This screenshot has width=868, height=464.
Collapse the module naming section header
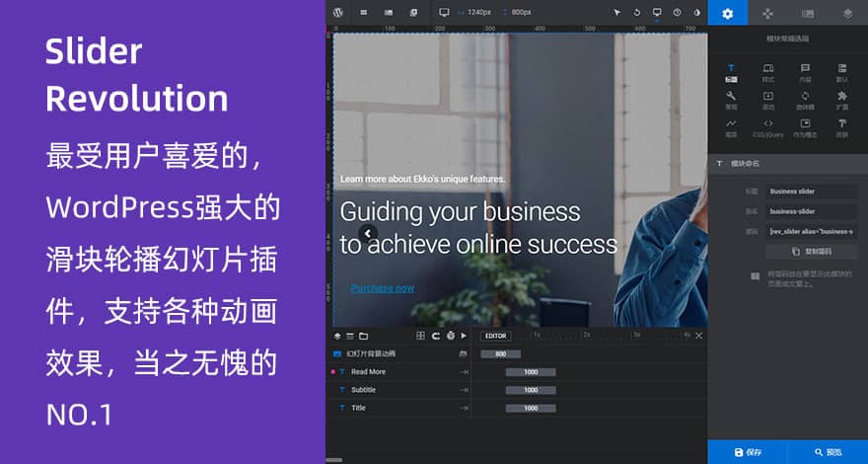pos(788,164)
